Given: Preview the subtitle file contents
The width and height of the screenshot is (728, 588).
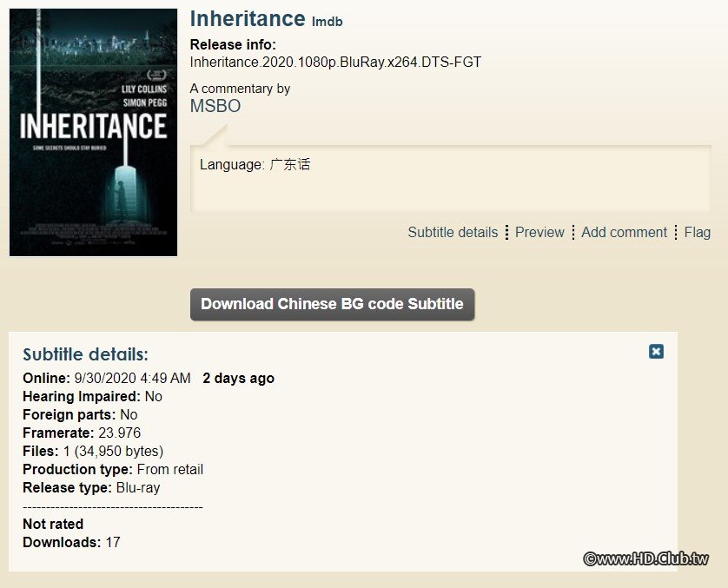Looking at the screenshot, I should point(539,233).
